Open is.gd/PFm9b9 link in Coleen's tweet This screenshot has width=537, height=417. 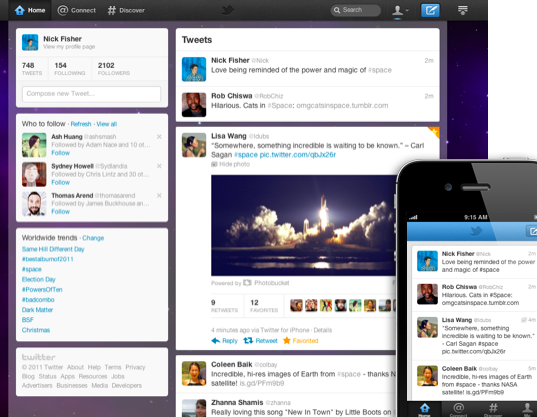262,383
